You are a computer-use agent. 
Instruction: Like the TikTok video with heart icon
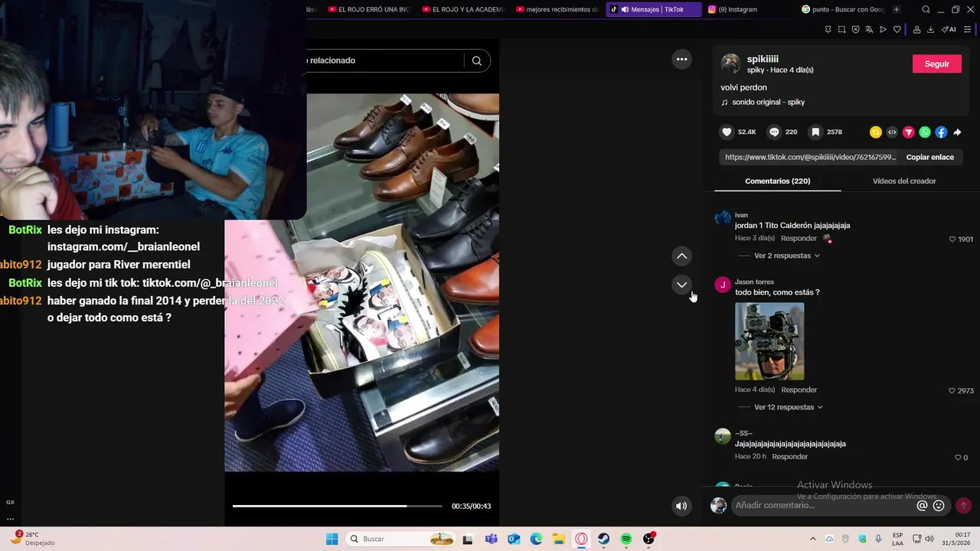[x=727, y=132]
